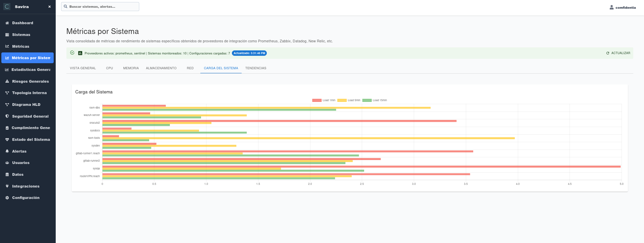Switch to the CPU tab
The width and height of the screenshot is (644, 243).
coord(109,68)
